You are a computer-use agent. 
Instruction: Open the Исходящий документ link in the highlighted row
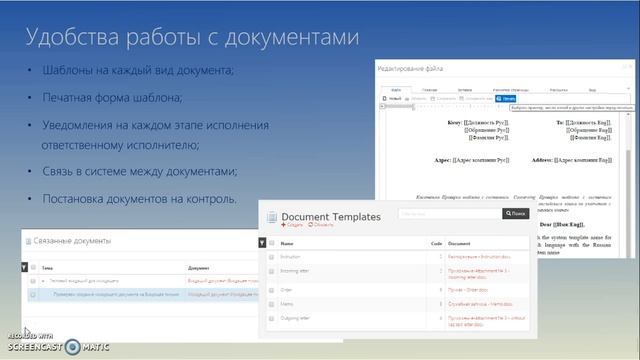point(223,294)
